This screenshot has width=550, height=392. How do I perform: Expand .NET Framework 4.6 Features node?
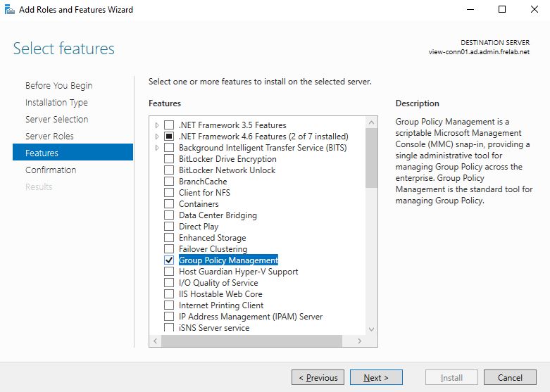click(x=156, y=137)
